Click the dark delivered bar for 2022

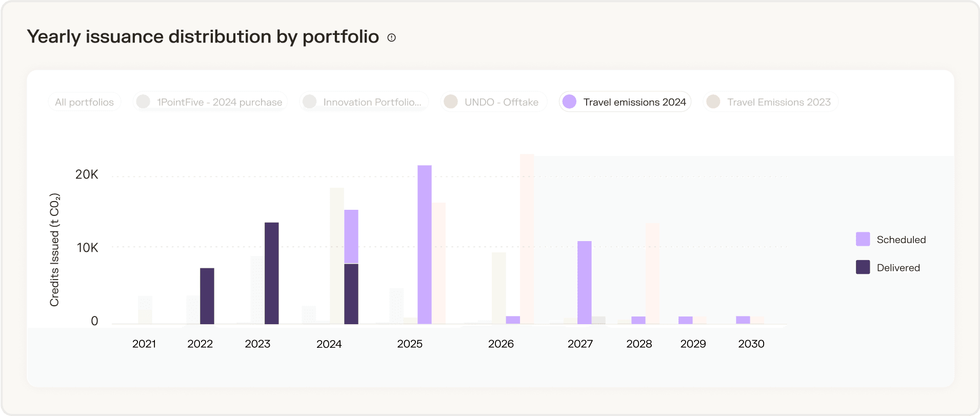click(207, 296)
